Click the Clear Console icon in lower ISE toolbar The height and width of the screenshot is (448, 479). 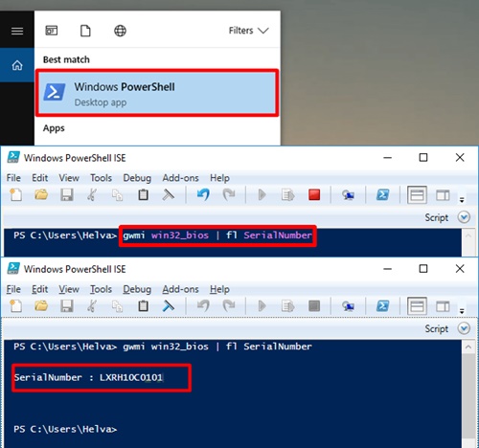169,305
